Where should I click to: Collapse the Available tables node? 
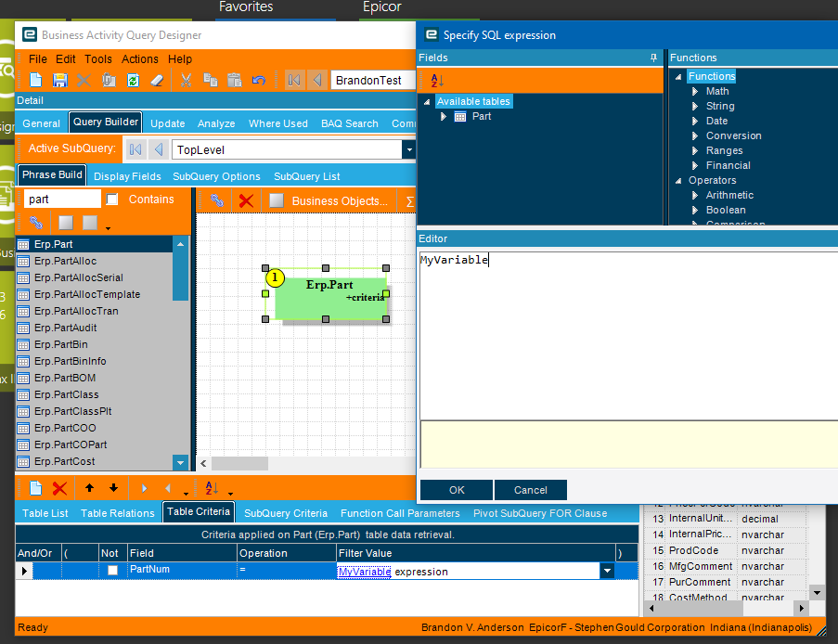tap(427, 101)
